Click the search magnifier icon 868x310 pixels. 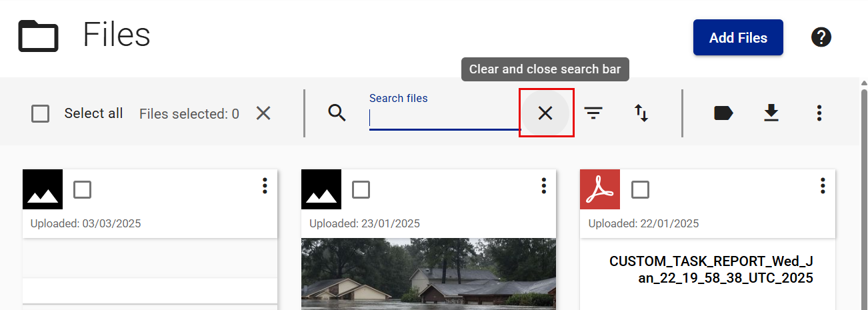(337, 113)
